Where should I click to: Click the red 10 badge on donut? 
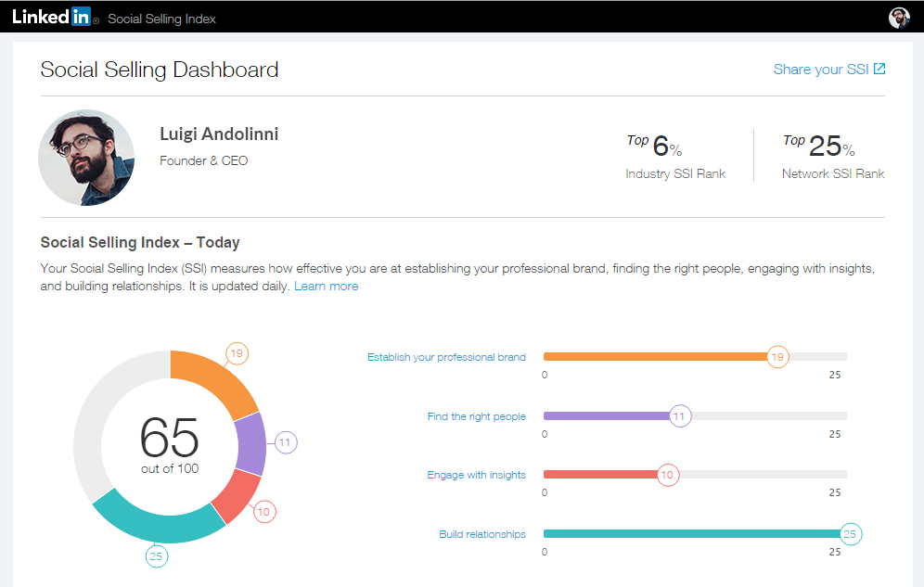pos(263,511)
